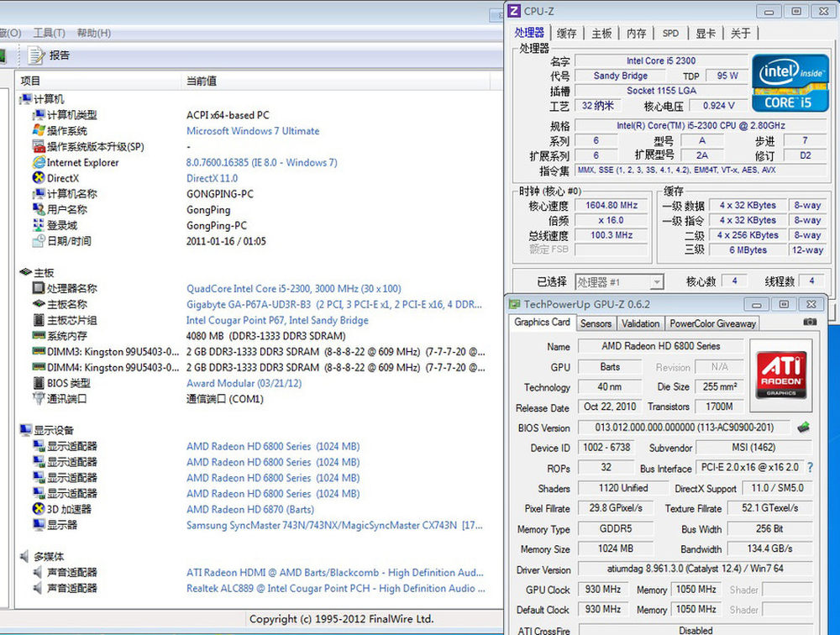840x635 pixels.
Task: Click the DIMM3 Kingston memory icon
Action: [39, 352]
